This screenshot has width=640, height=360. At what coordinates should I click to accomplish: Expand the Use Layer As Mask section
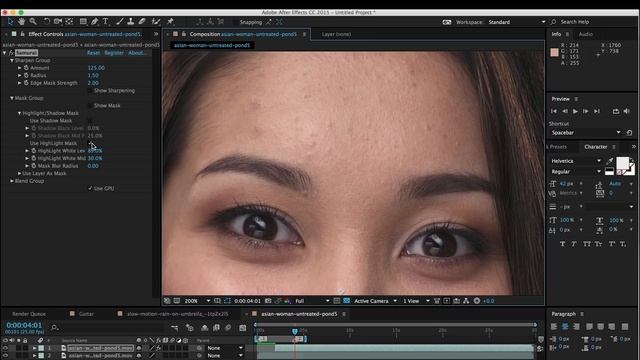(19, 173)
